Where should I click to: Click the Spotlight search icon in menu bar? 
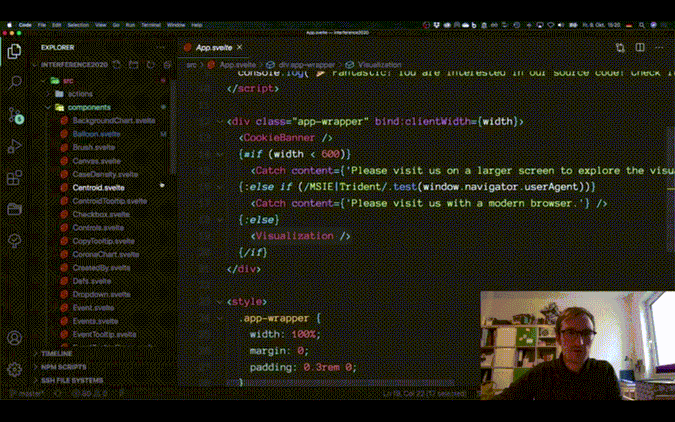pyautogui.click(x=641, y=25)
